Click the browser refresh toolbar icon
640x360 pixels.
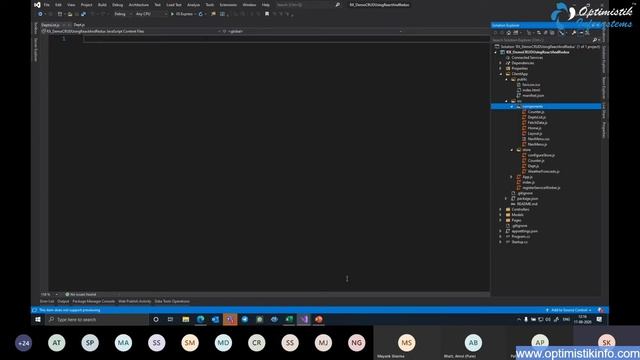click(x=200, y=14)
